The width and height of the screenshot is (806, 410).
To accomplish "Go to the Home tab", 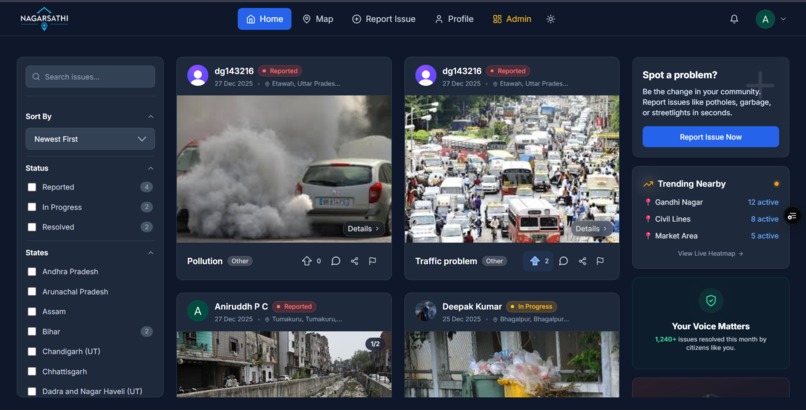I will point(264,19).
